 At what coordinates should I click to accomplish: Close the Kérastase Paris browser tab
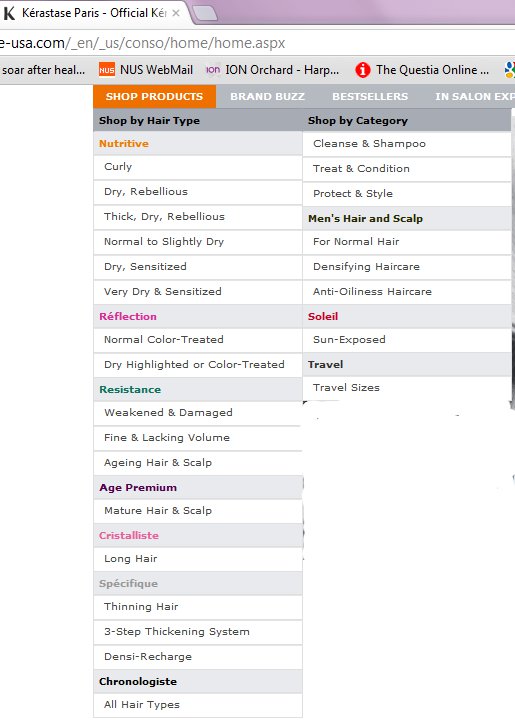(x=176, y=13)
